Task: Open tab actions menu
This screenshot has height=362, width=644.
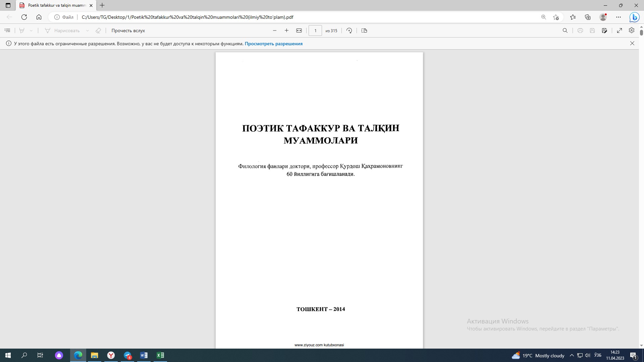Action: pos(8,5)
